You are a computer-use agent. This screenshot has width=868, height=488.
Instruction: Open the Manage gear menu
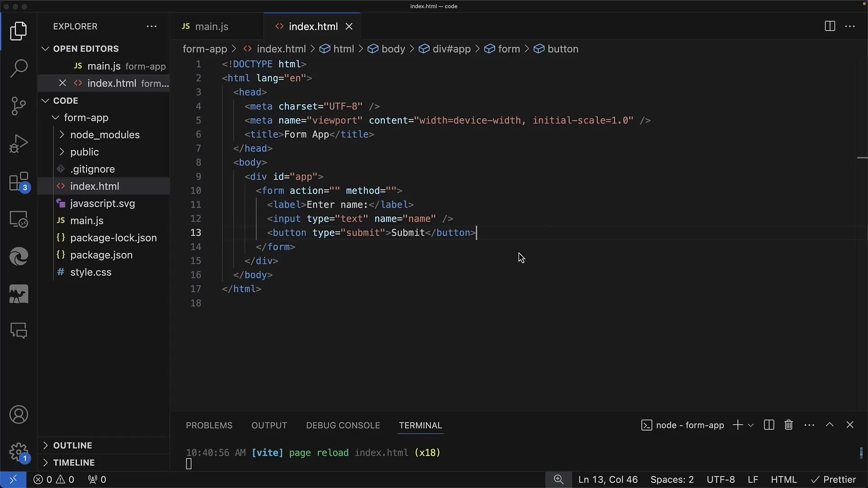(x=19, y=452)
